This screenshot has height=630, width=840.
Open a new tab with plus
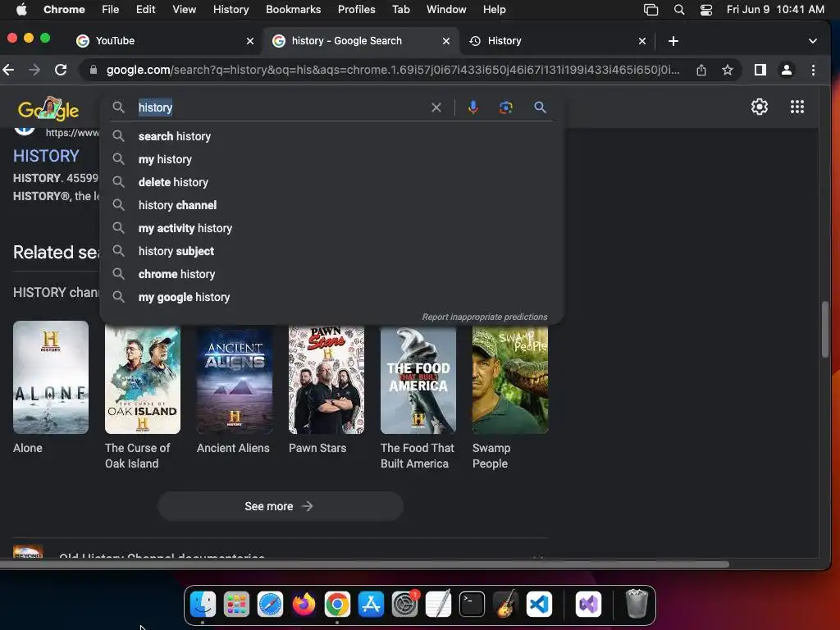pyautogui.click(x=673, y=41)
